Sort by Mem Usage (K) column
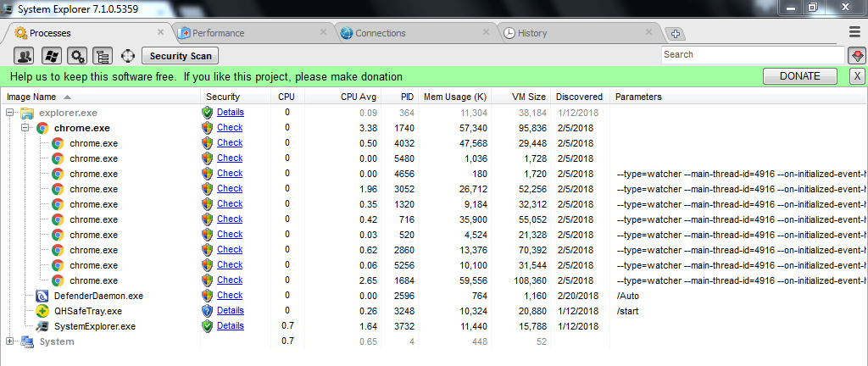Screen dimensions: 868x366 pos(454,97)
